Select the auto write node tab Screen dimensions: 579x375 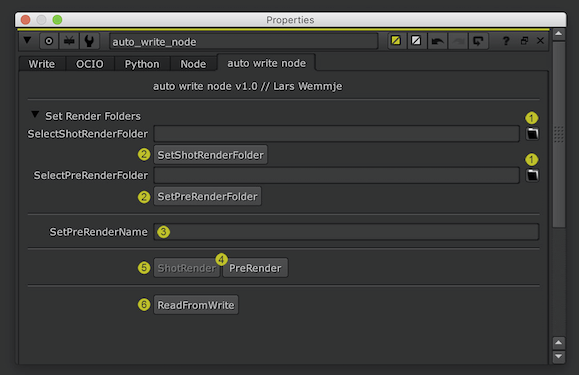(x=266, y=63)
